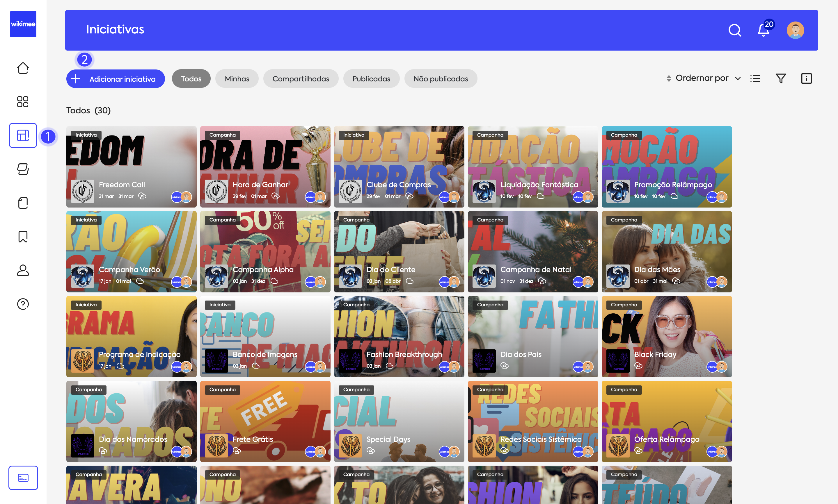Open notifications bell with 20 badge
Viewport: 838px width, 504px height.
pos(764,30)
